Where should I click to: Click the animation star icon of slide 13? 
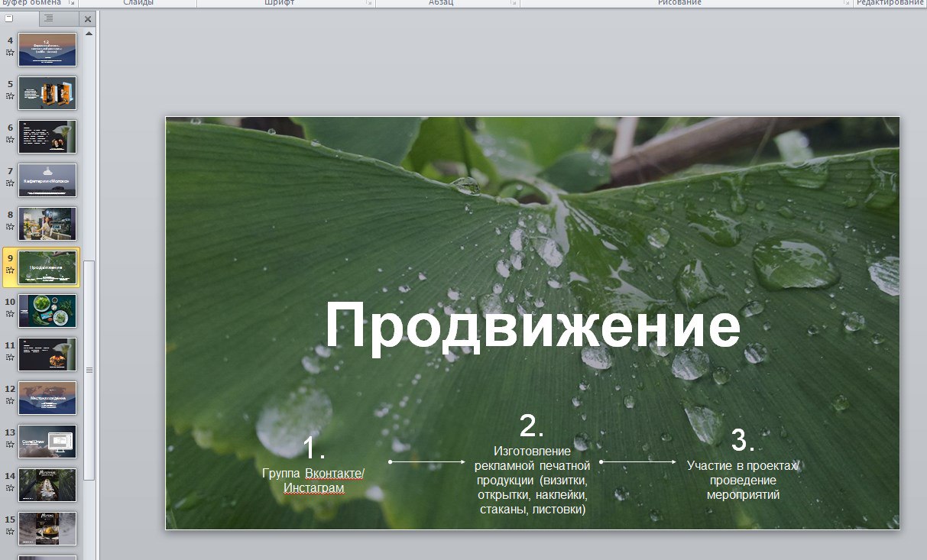tap(10, 445)
